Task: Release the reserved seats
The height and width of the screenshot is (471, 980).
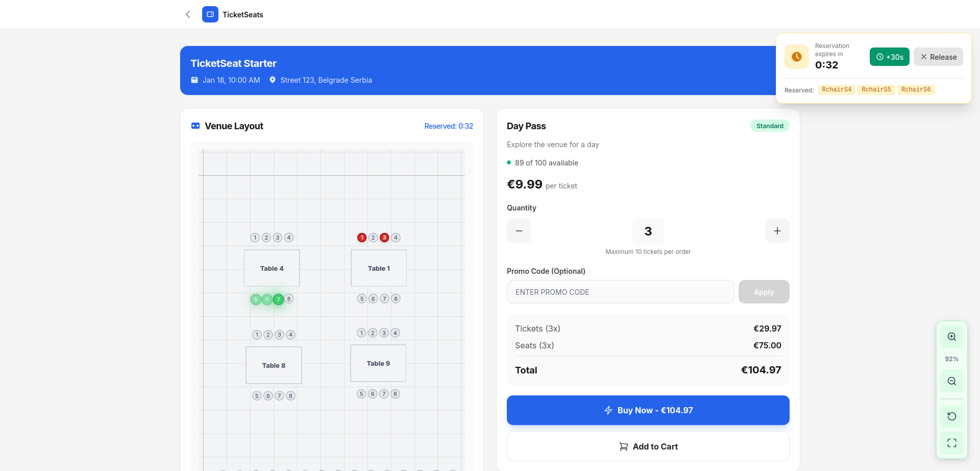Action: pyautogui.click(x=938, y=57)
